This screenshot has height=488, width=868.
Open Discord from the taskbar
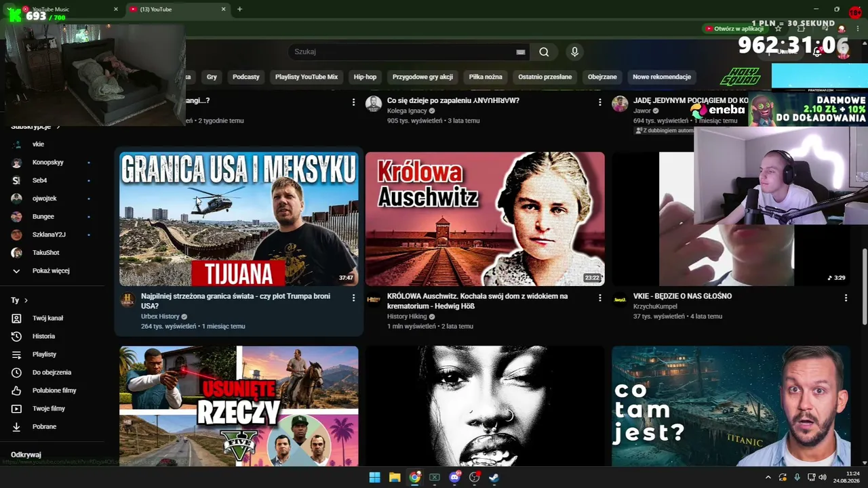coord(454,477)
